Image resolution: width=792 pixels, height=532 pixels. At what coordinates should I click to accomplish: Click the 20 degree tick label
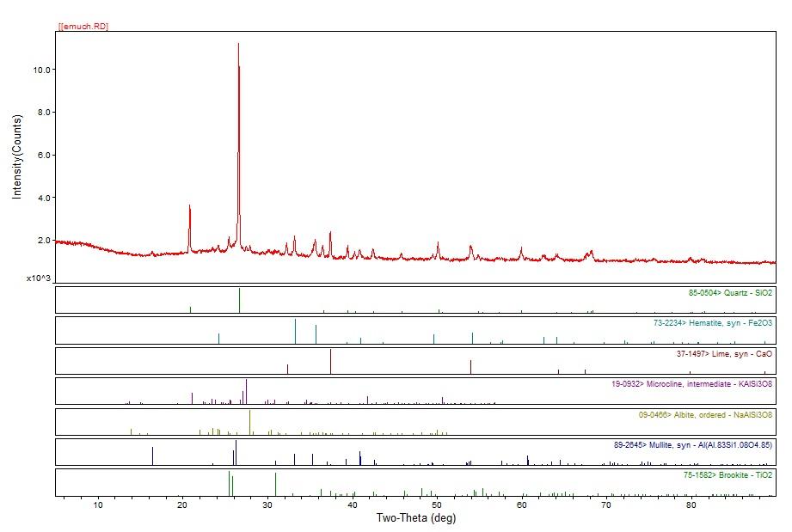[183, 504]
